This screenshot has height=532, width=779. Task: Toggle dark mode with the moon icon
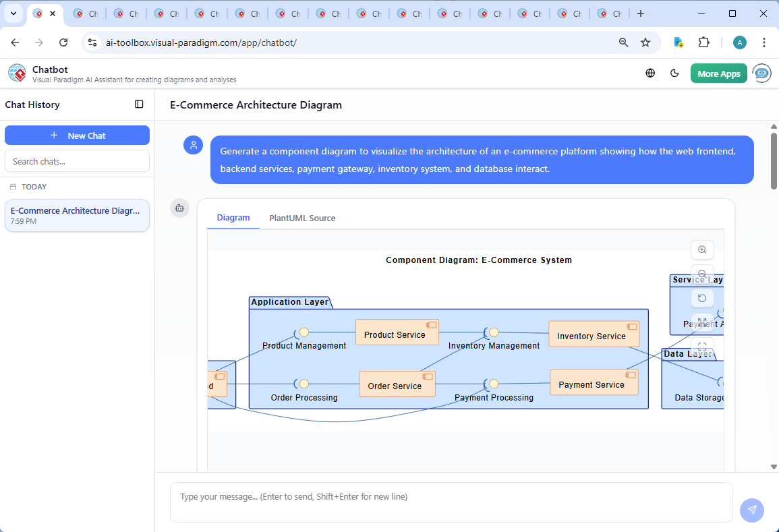(674, 73)
